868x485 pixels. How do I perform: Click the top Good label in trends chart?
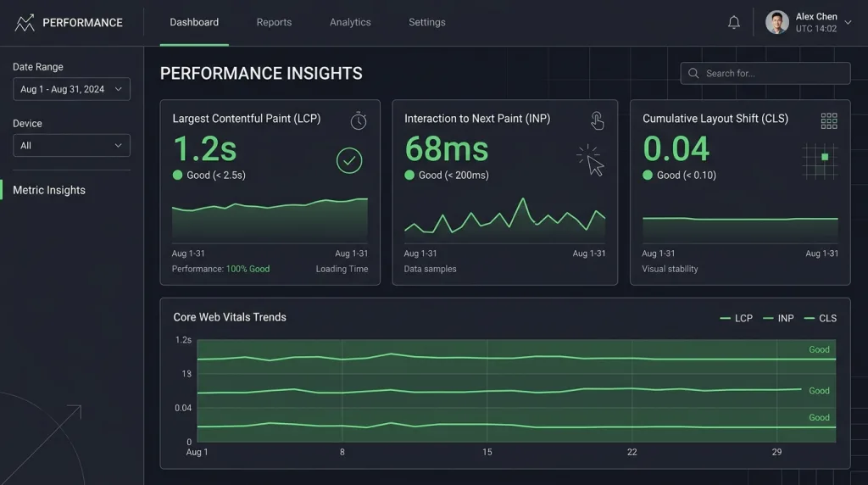pos(820,349)
